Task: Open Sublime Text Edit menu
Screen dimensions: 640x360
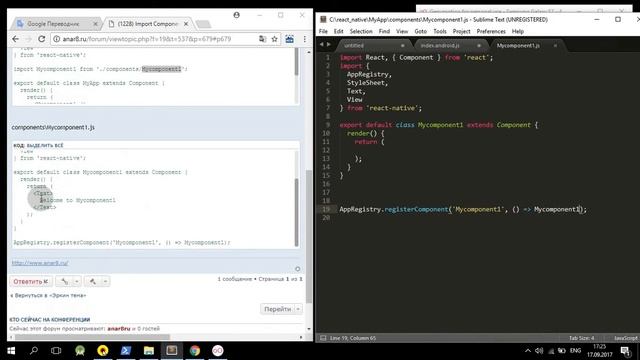Action: (338, 31)
